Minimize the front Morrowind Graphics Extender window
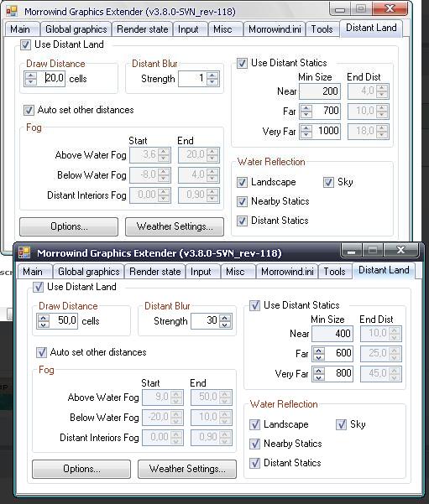This screenshot has height=504, width=429. click(x=352, y=251)
